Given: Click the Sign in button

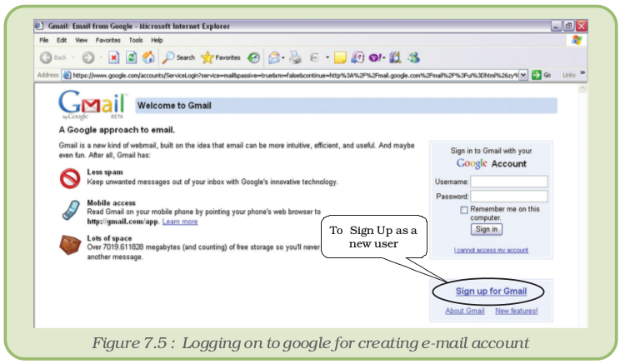Looking at the screenshot, I should [487, 229].
